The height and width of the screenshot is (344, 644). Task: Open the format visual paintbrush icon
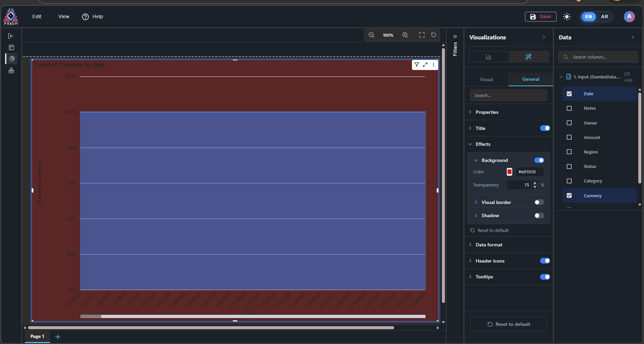528,57
